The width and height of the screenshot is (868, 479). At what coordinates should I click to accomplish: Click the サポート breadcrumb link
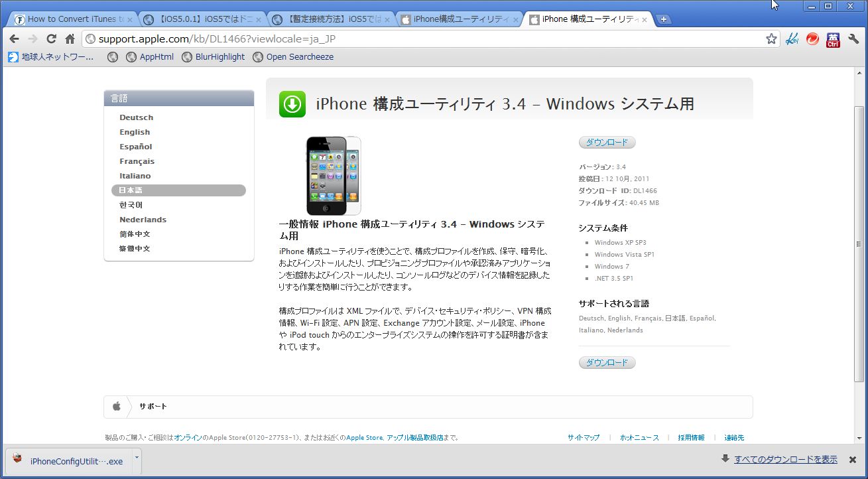click(x=153, y=407)
